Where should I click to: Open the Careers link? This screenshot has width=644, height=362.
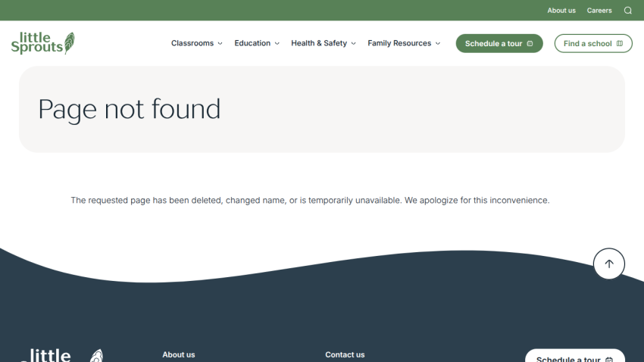tap(599, 11)
